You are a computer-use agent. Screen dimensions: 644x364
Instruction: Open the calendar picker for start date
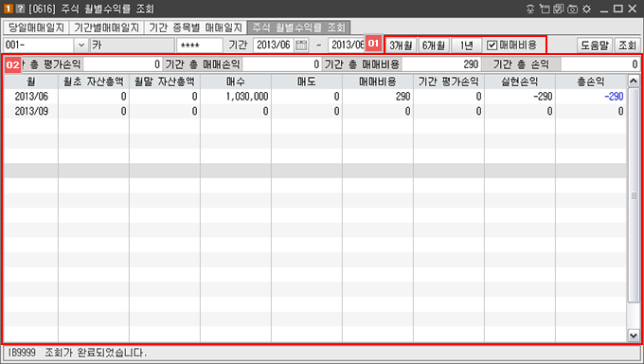tap(301, 45)
